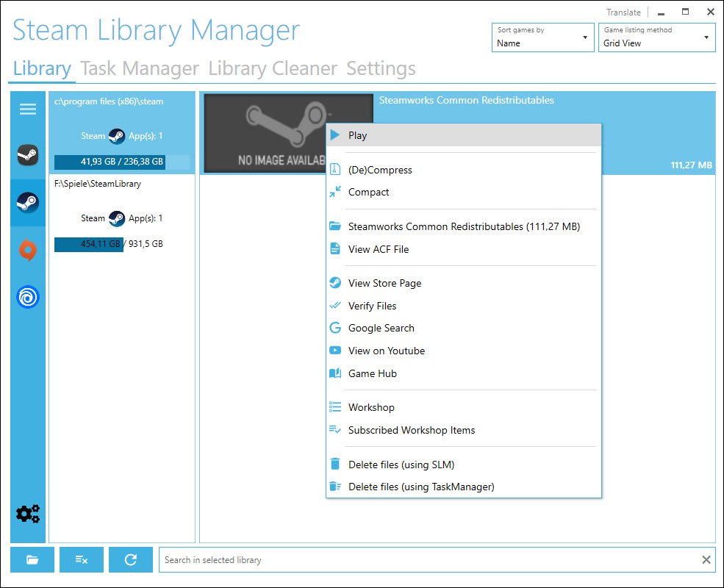Choose Compact menu entry
This screenshot has height=588, width=724.
pos(464,192)
